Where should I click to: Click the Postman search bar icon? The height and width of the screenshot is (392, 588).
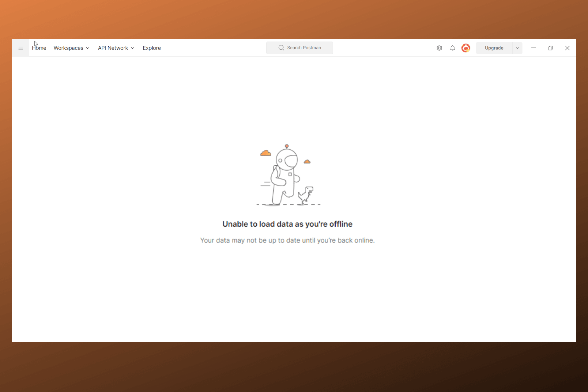pos(281,47)
